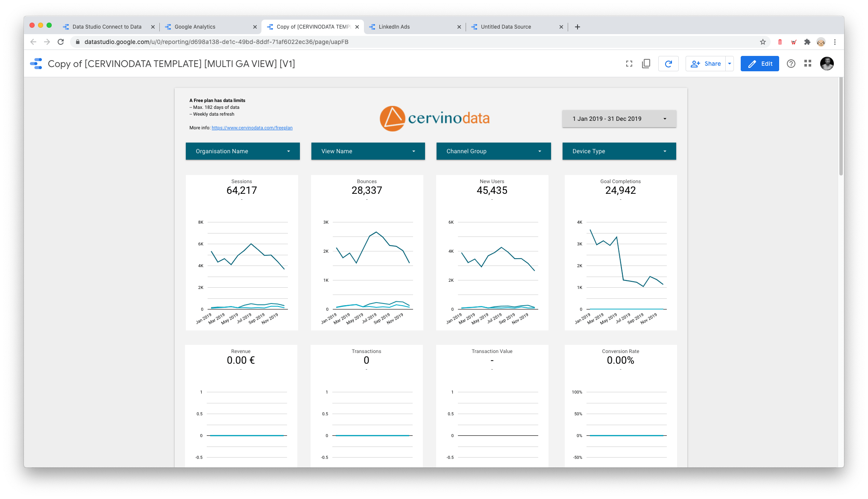Open the Organisation Name filter dropdown

pos(243,151)
